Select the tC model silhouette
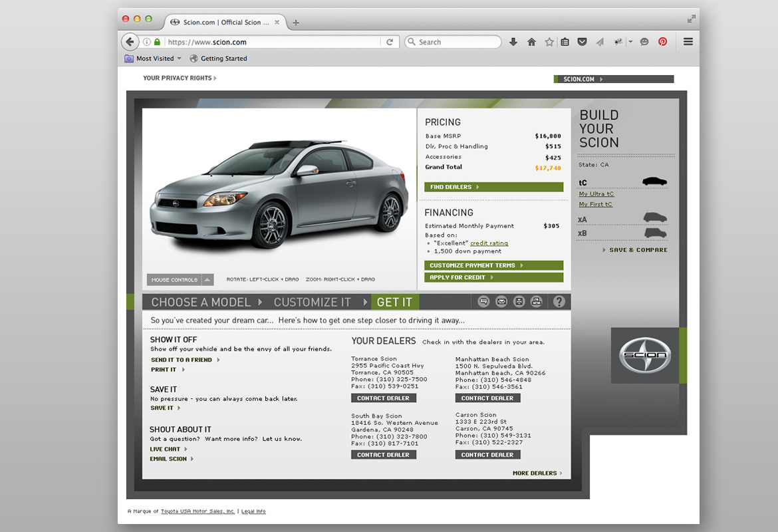This screenshot has height=532, width=778. coord(654,181)
